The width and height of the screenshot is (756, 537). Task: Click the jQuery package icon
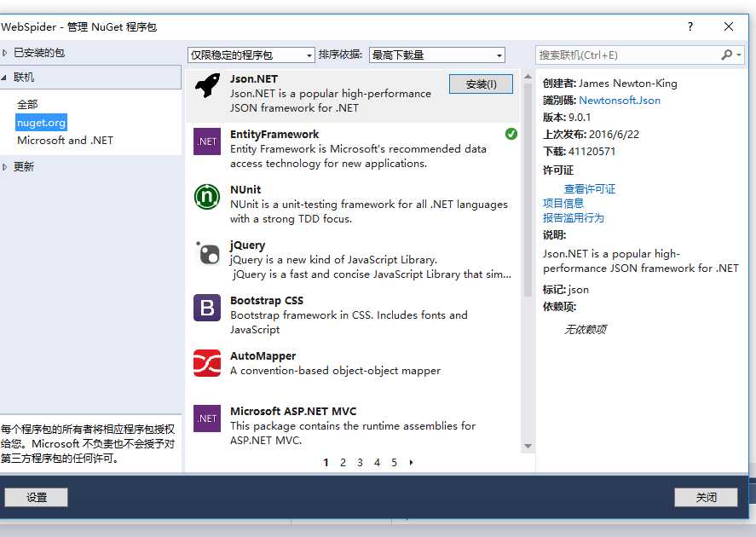coord(207,252)
